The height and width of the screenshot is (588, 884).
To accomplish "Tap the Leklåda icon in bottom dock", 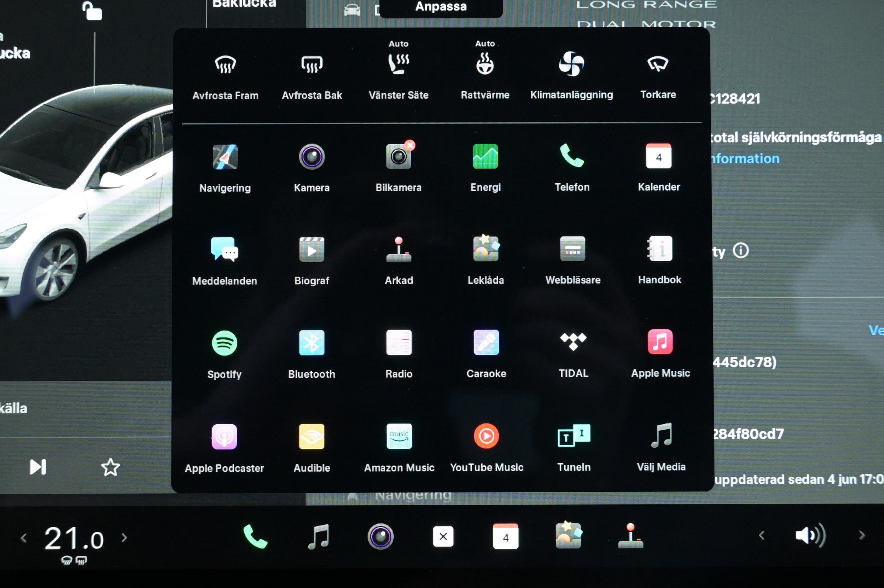I will coord(569,536).
